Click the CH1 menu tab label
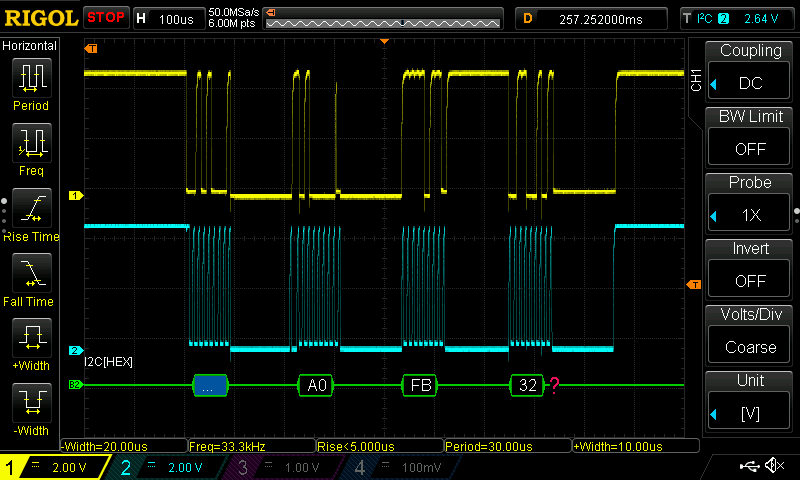 [696, 80]
